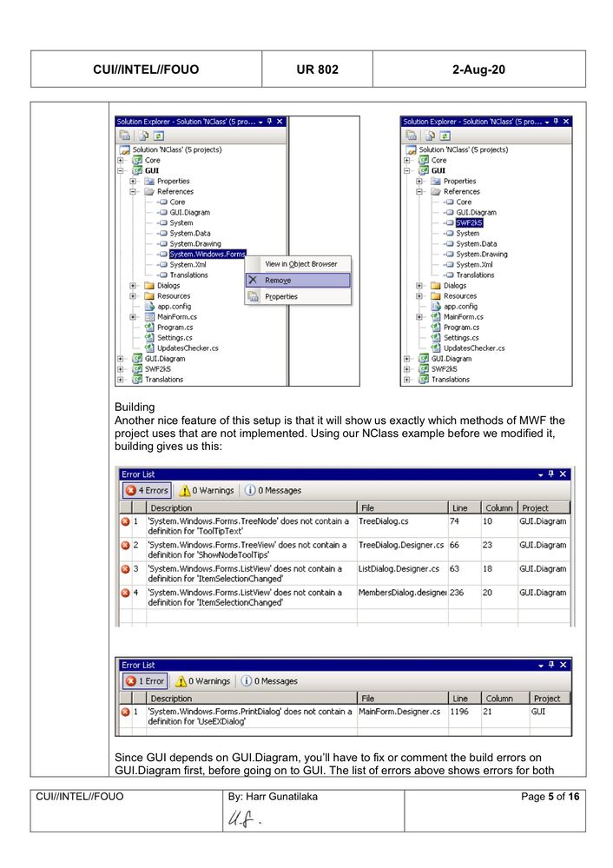Expand Dialogs folder in left Solution Explorer
Screen dimensions: 613x868
(133, 286)
